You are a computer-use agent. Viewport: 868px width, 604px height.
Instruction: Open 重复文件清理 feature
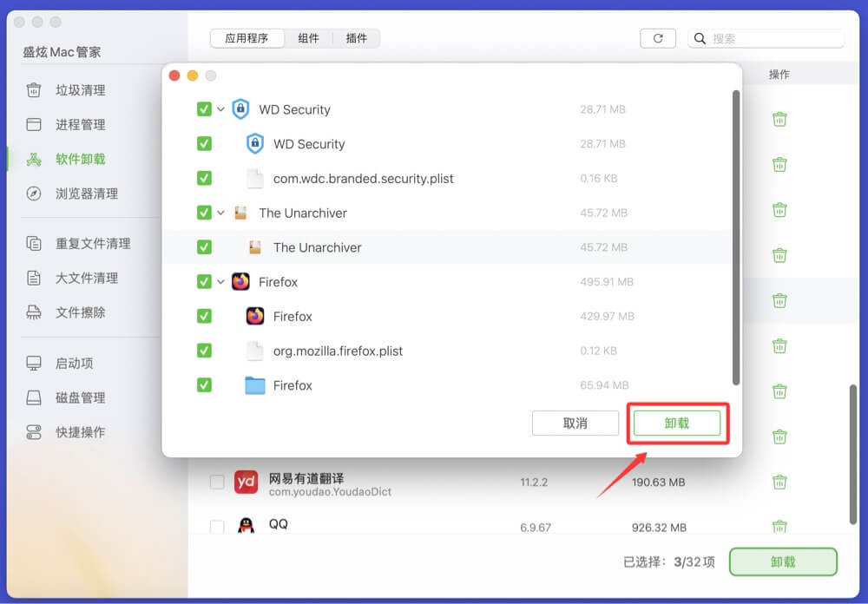coord(88,244)
